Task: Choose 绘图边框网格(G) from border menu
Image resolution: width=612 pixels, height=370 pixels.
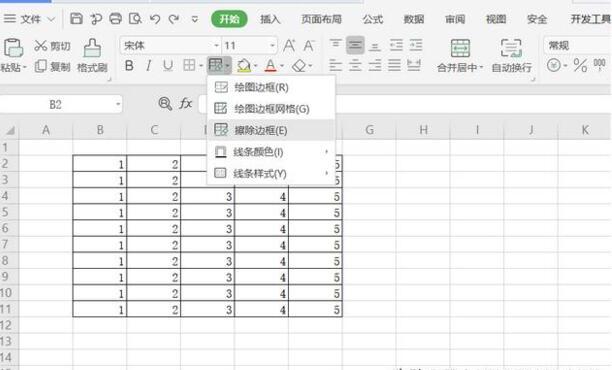Action: [271, 109]
